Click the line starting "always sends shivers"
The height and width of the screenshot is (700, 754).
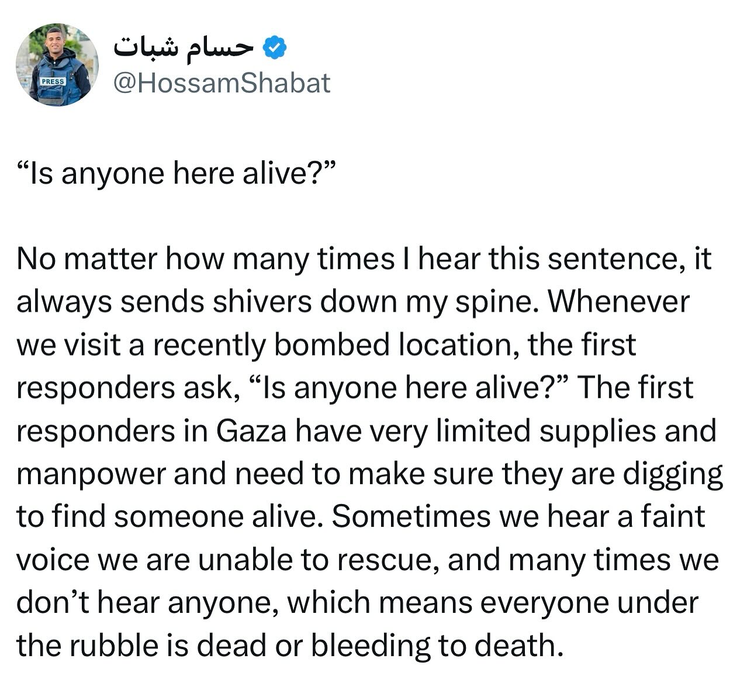[x=353, y=302]
